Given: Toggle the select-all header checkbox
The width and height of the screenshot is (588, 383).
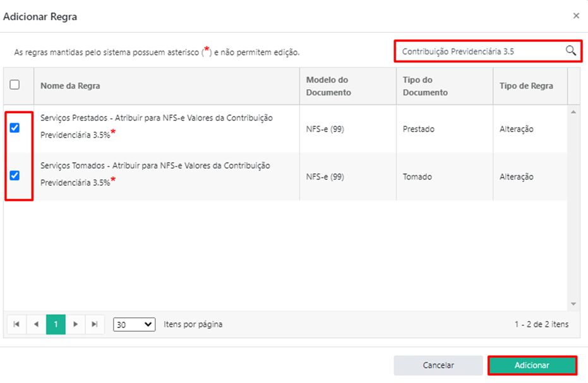Looking at the screenshot, I should coord(15,85).
